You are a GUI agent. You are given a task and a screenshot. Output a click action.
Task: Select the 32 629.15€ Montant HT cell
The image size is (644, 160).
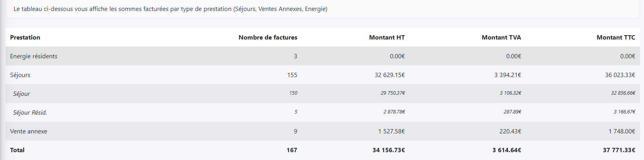(x=389, y=75)
